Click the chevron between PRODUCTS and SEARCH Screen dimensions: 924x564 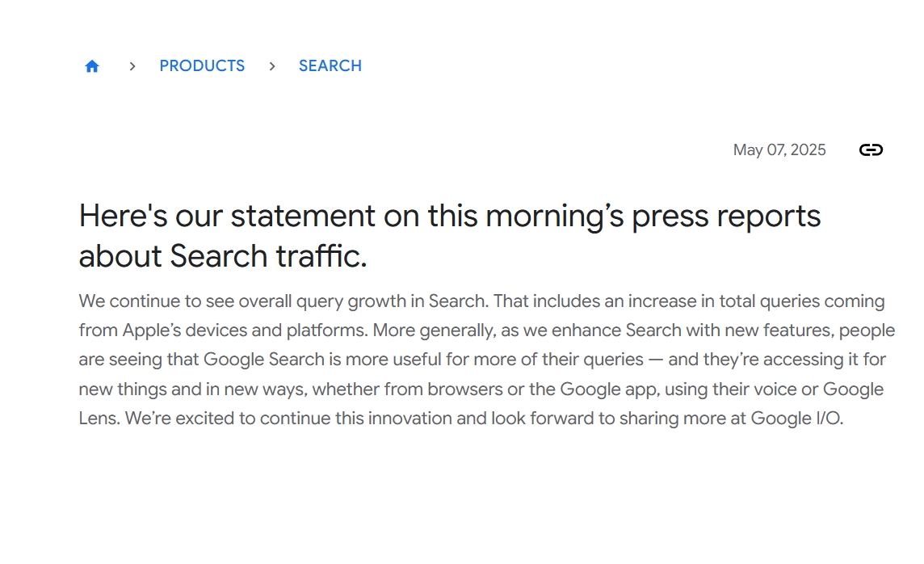(x=272, y=66)
